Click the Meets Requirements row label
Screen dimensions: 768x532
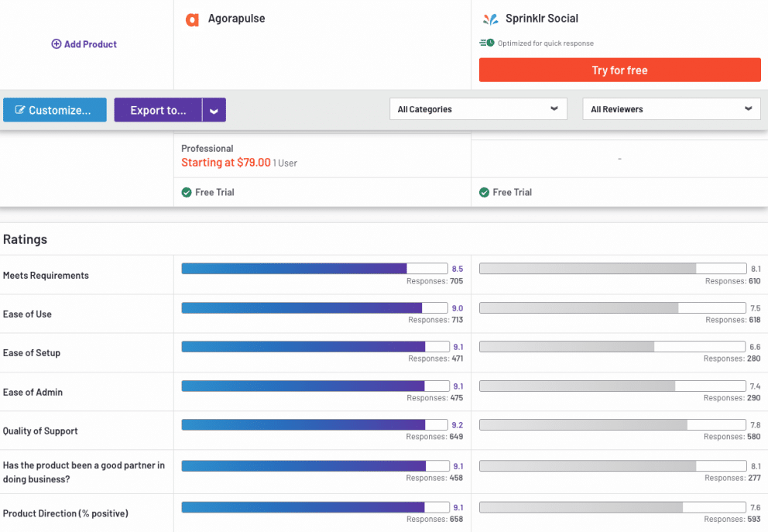point(46,276)
